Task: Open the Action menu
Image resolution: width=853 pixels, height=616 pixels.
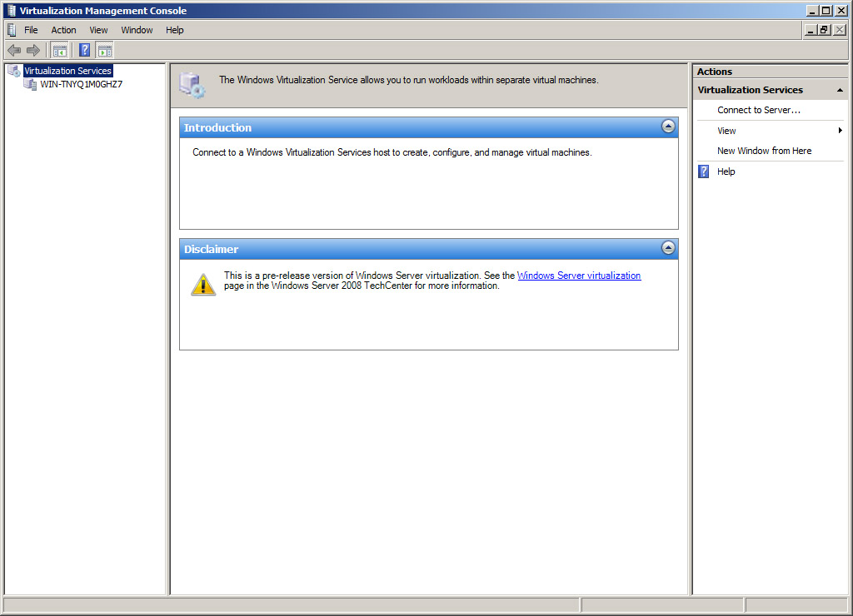Action: (x=63, y=30)
